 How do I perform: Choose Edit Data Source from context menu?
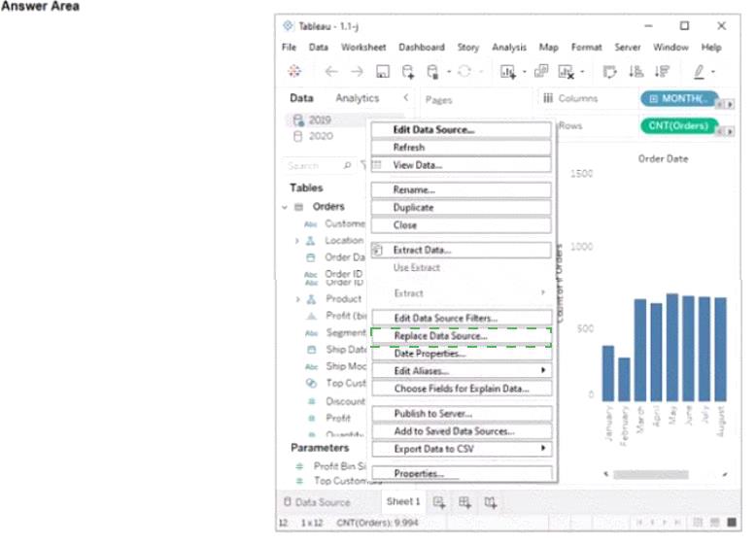(x=461, y=129)
